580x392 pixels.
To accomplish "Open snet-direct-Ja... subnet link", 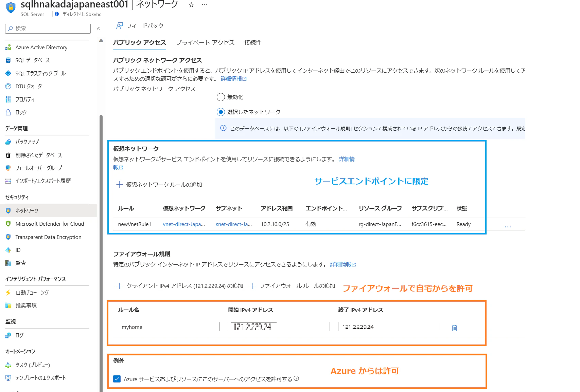I will coord(234,224).
